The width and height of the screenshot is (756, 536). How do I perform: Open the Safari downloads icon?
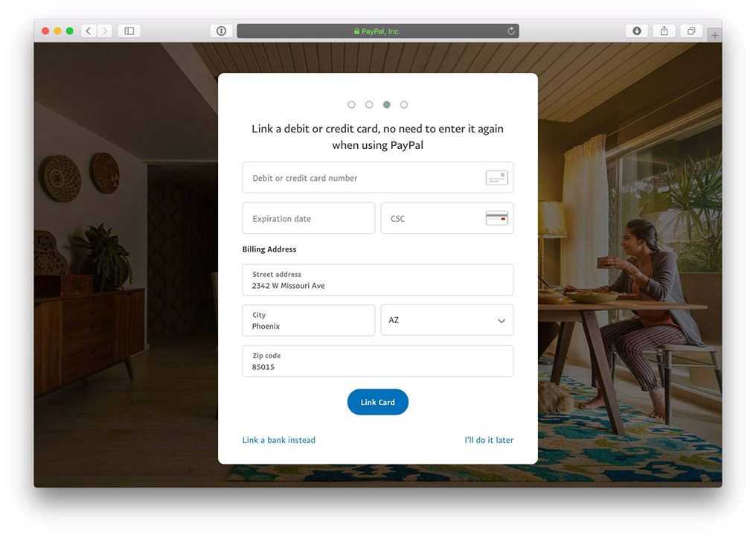[x=637, y=31]
